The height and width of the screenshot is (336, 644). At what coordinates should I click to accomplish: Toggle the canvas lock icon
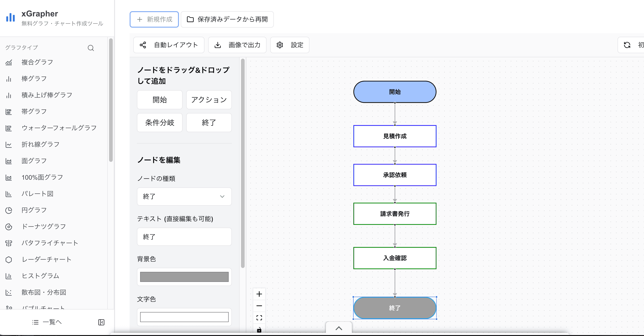259,330
